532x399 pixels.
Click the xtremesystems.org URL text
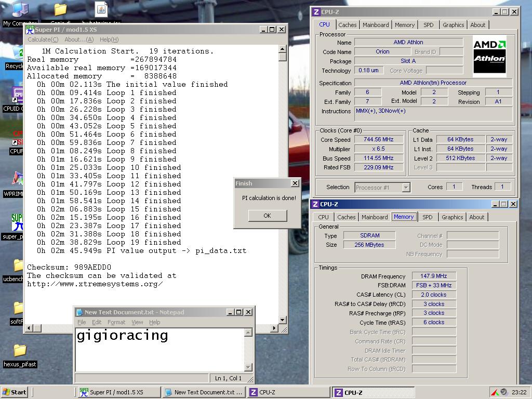pos(95,284)
